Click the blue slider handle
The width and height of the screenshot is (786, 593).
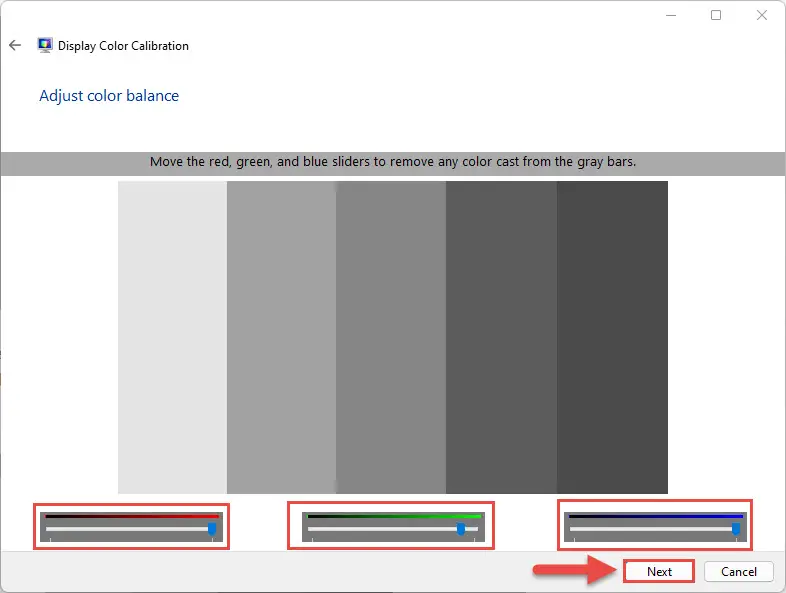[x=736, y=529]
